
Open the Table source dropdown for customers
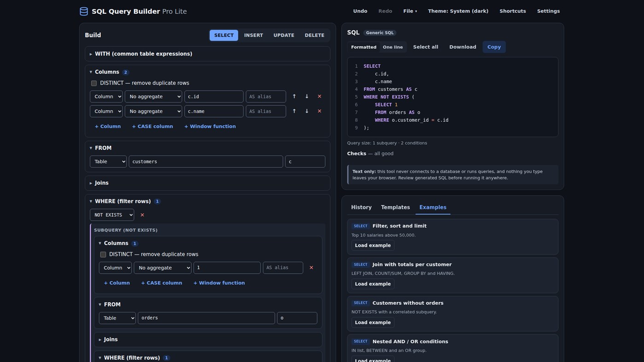pyautogui.click(x=108, y=161)
